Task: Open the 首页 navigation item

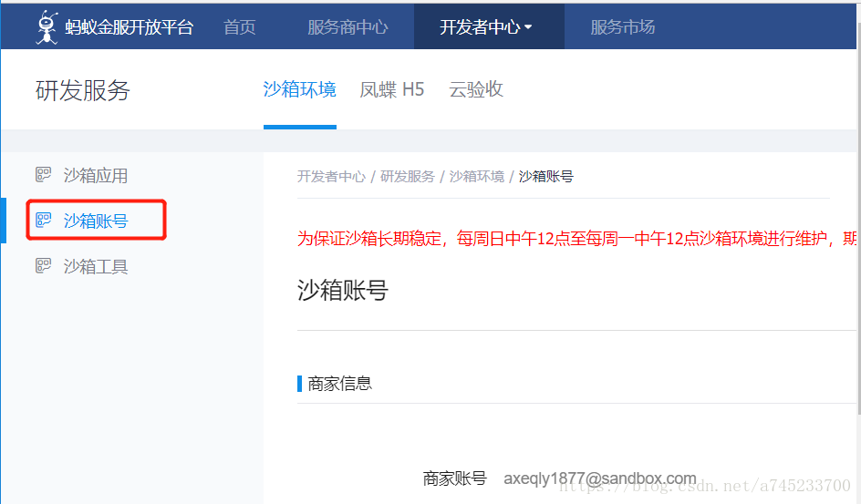Action: click(239, 26)
